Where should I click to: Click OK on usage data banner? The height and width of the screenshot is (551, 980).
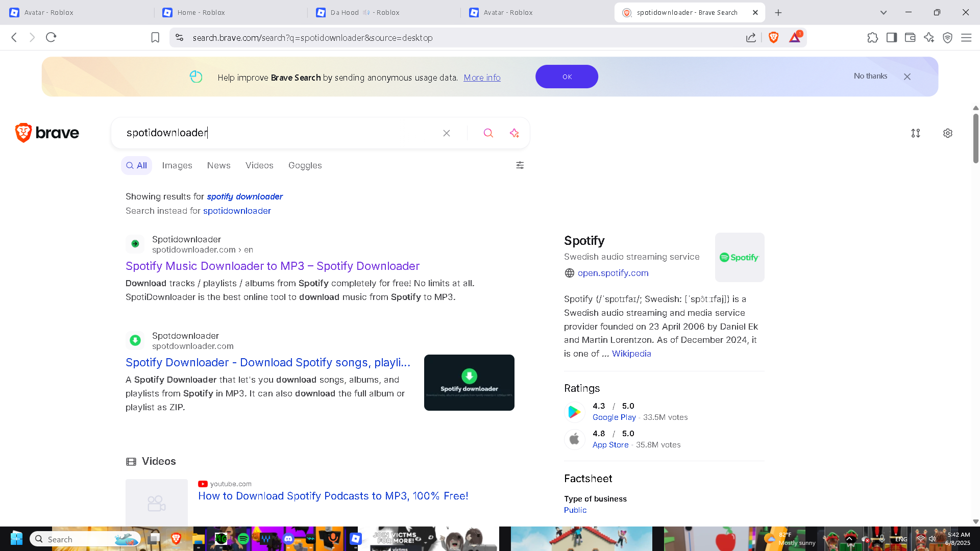tap(567, 77)
